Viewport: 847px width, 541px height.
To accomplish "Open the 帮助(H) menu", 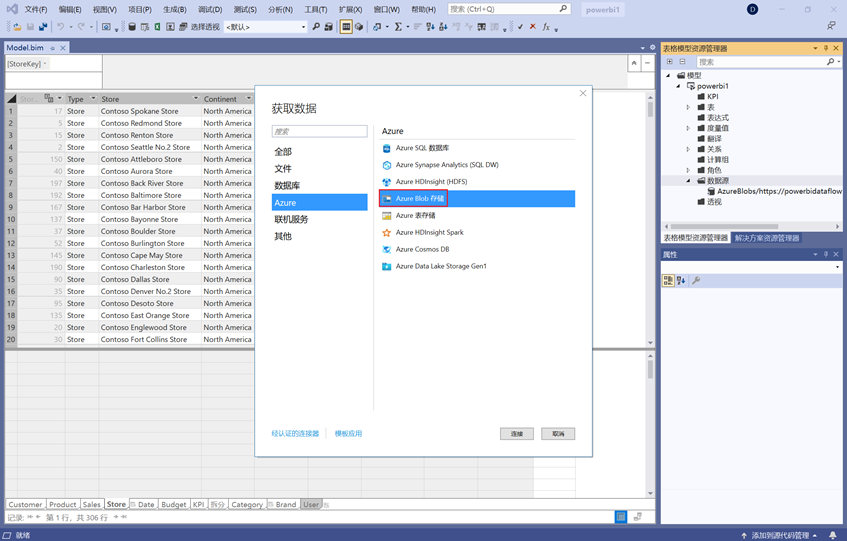I will [423, 9].
